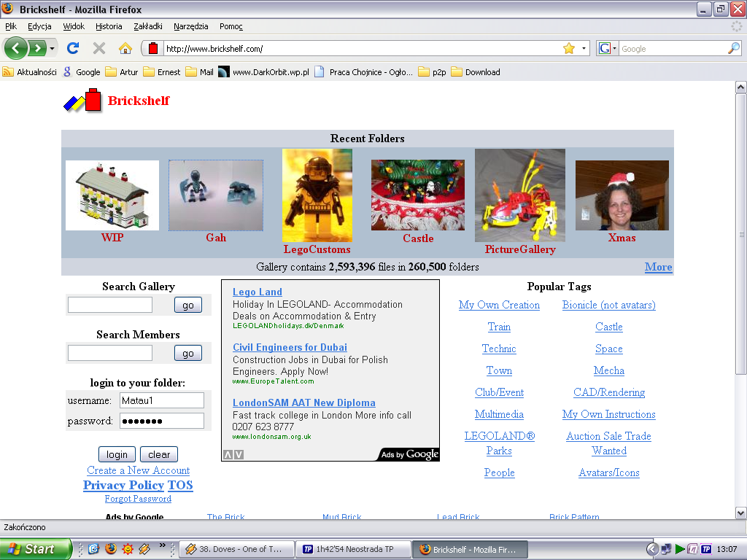Open the WIP folder thumbnail
This screenshot has height=560, width=747.
(x=112, y=195)
